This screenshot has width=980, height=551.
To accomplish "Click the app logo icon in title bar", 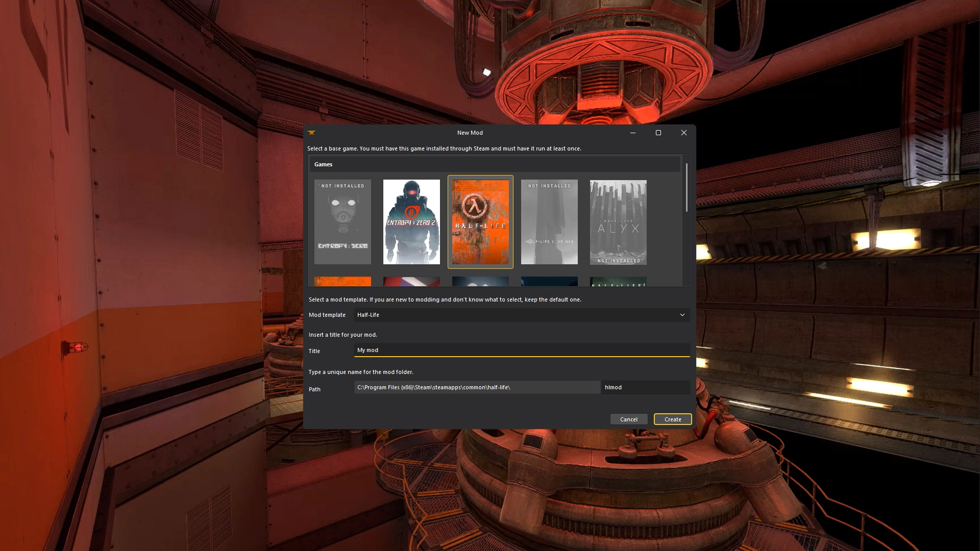I will [x=312, y=133].
